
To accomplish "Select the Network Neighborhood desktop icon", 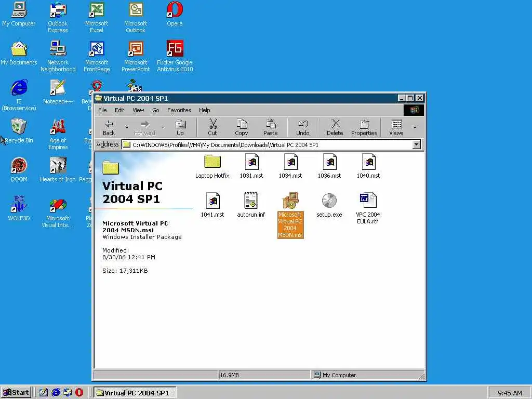I will [x=58, y=57].
